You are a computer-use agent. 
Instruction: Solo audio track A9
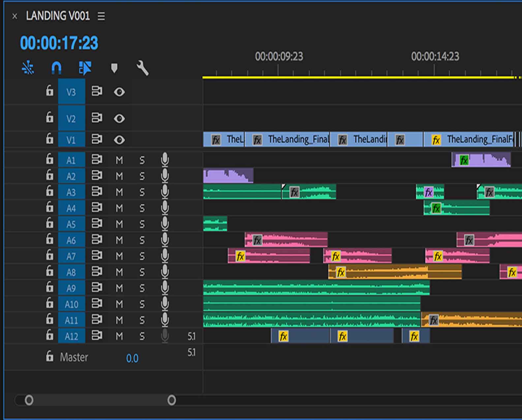pos(142,288)
